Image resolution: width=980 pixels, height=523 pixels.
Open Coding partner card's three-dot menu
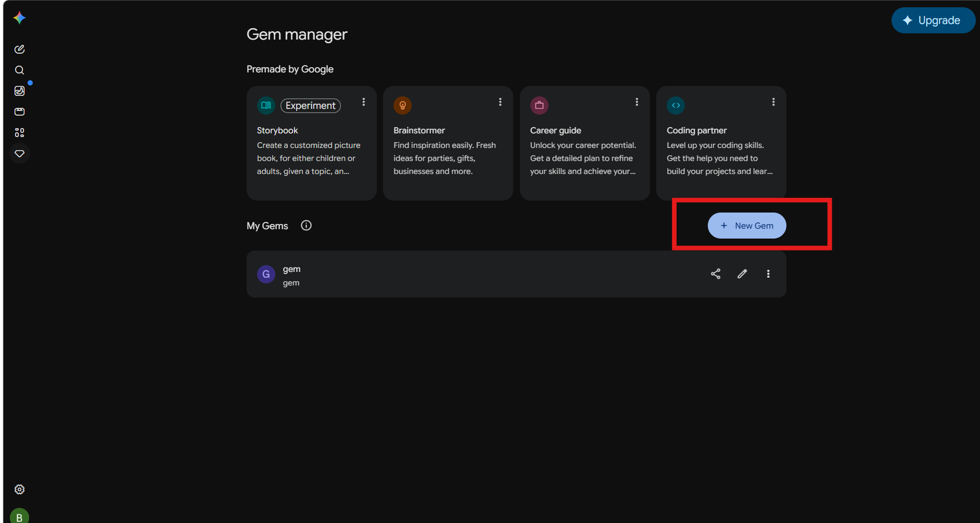tap(773, 102)
